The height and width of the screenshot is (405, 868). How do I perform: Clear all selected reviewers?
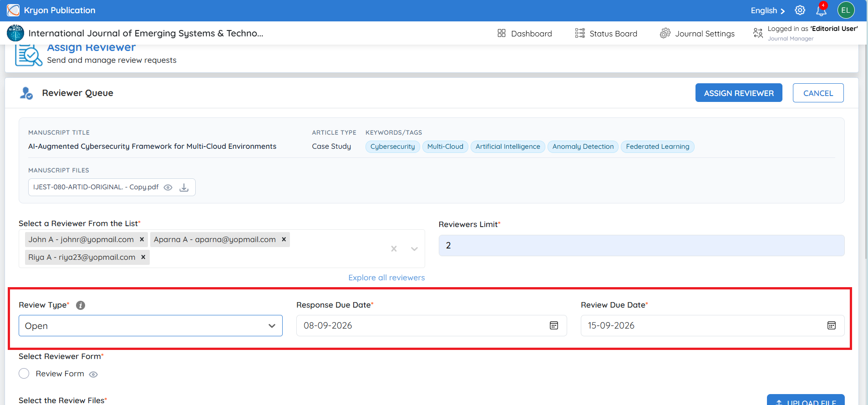point(394,249)
